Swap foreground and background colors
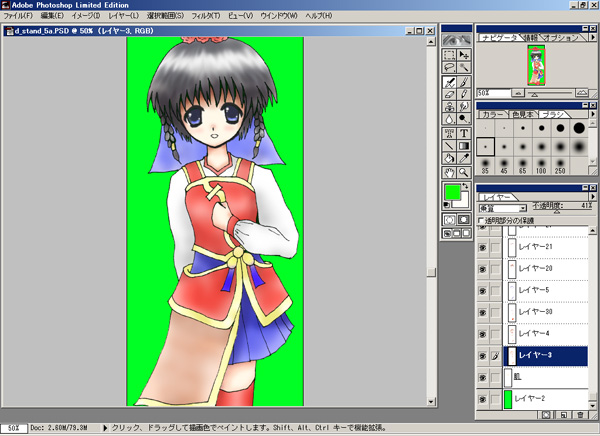This screenshot has height=436, width=600. click(465, 186)
